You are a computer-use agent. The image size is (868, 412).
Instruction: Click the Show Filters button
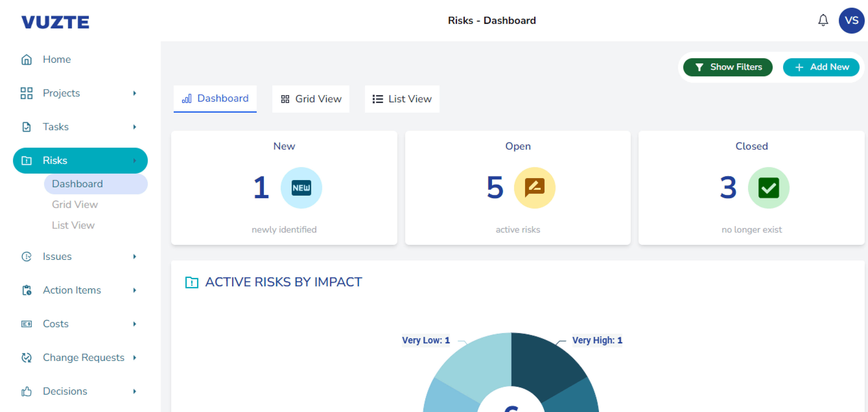pyautogui.click(x=727, y=67)
